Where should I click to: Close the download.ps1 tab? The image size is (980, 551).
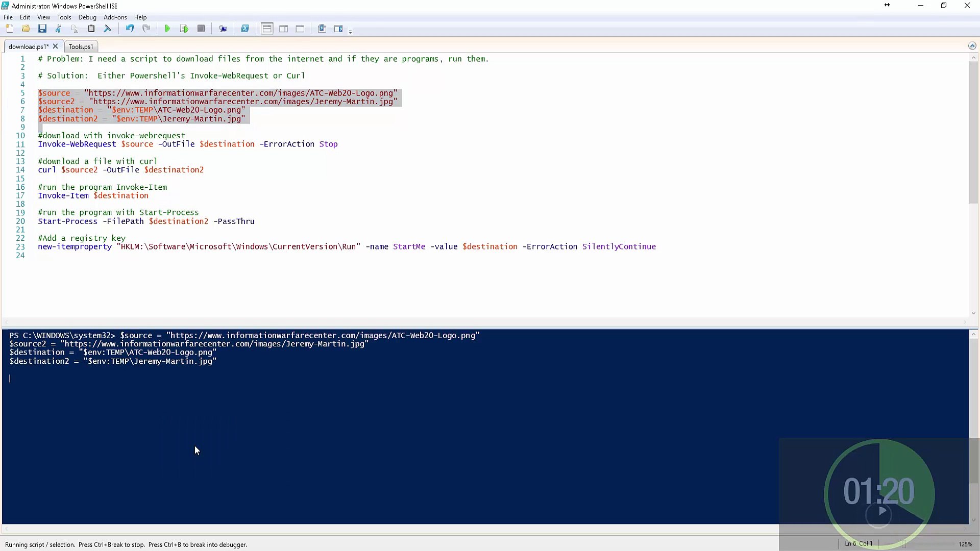[56, 46]
